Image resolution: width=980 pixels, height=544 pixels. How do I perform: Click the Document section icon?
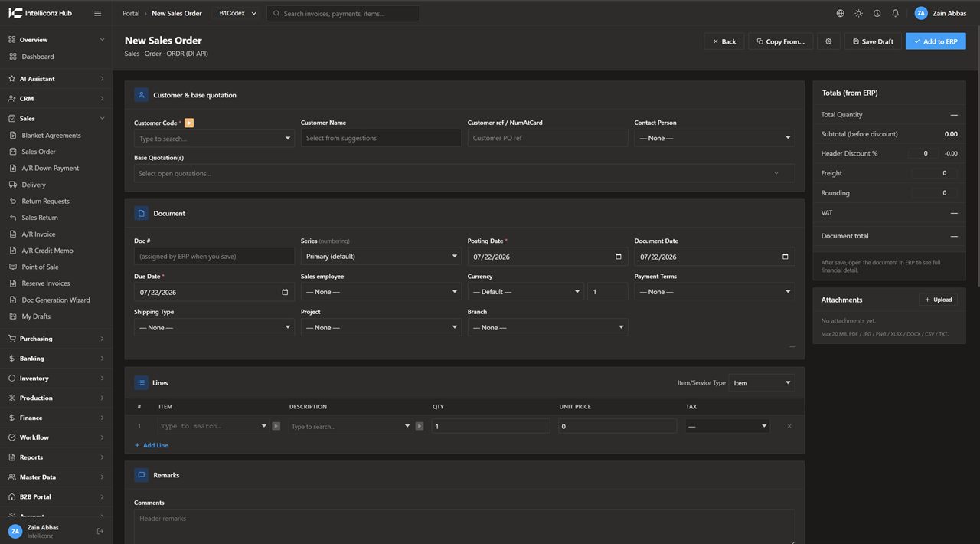(x=141, y=213)
